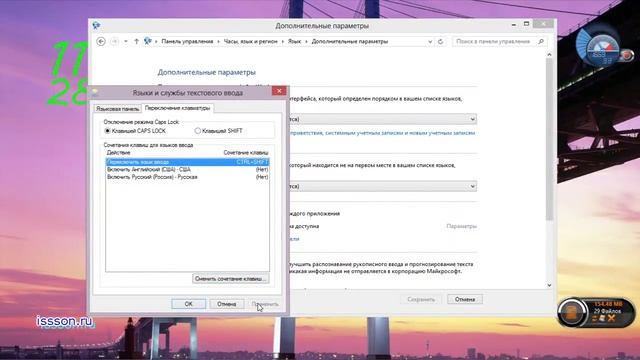
Task: Click the recycle bin gadget showing 29 files
Action: [x=596, y=313]
